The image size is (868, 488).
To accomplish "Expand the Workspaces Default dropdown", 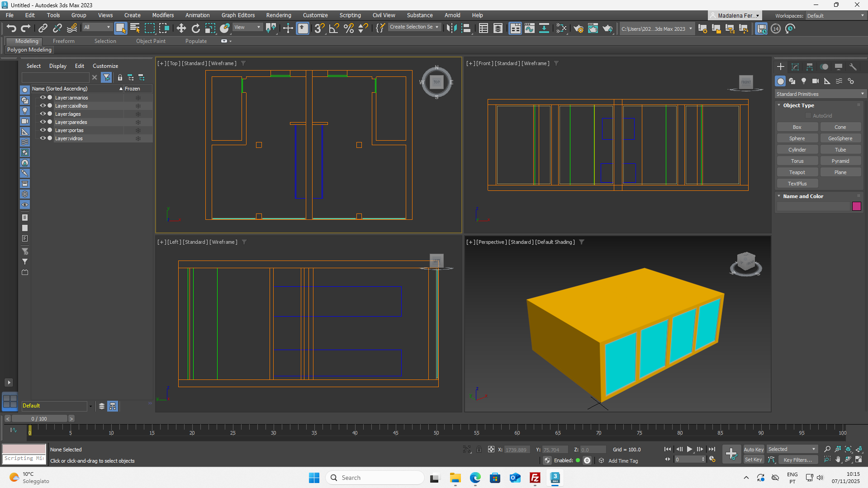I will [x=835, y=16].
